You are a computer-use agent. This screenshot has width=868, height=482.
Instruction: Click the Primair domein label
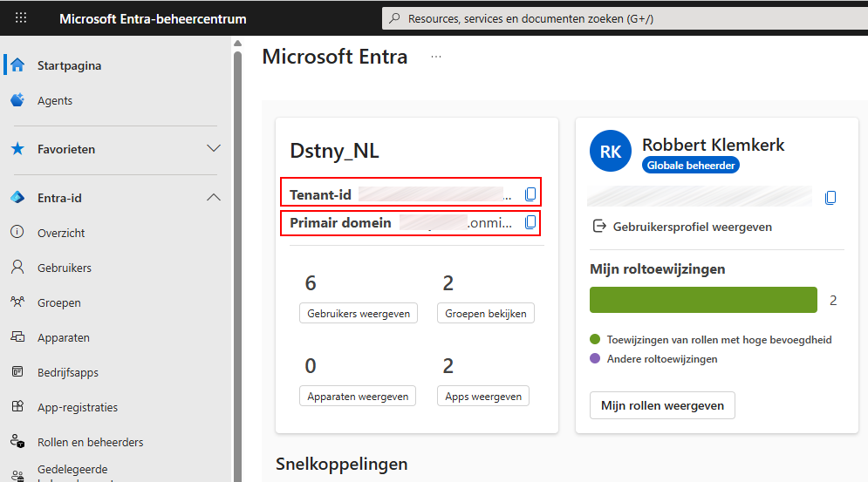coord(340,222)
